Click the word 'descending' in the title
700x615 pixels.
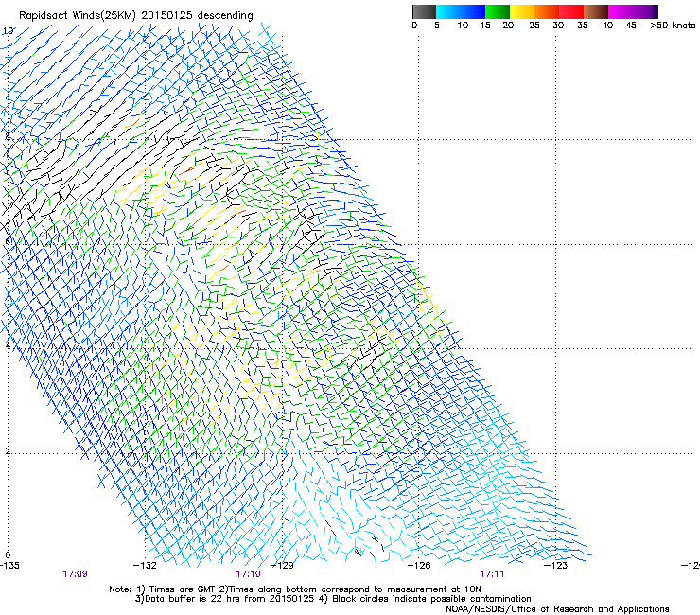(x=225, y=16)
